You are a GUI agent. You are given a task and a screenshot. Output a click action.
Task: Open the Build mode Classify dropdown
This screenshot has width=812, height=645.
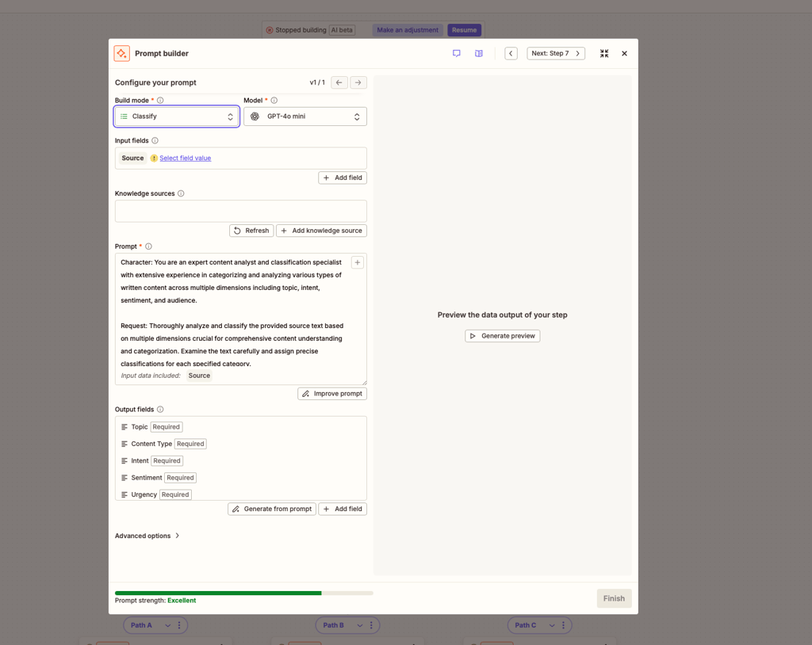(x=177, y=116)
